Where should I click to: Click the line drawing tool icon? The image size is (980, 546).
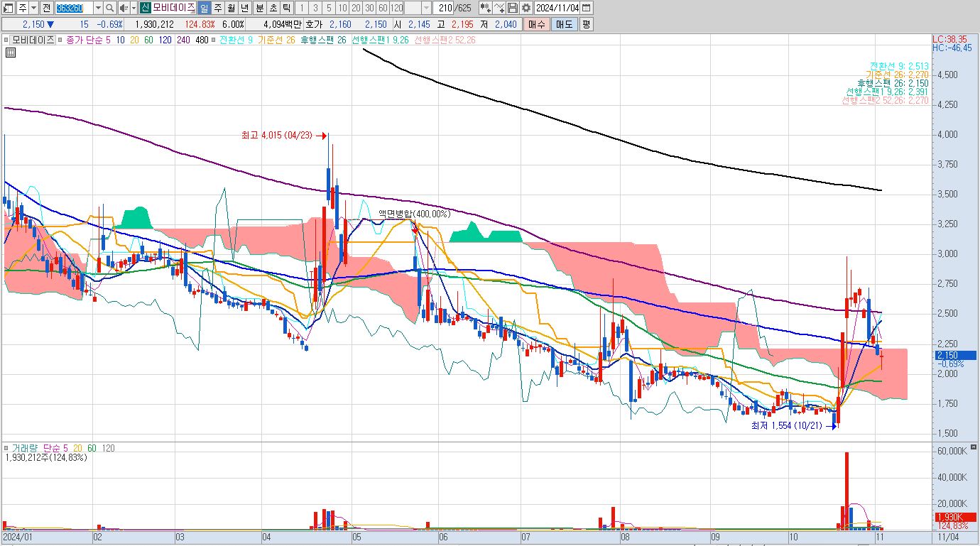coord(499,9)
